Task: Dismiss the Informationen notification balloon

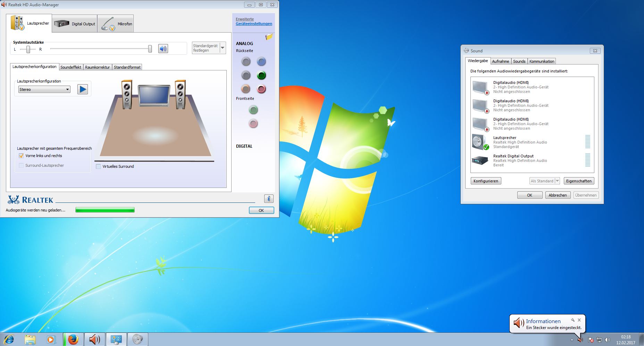Action: (x=579, y=320)
